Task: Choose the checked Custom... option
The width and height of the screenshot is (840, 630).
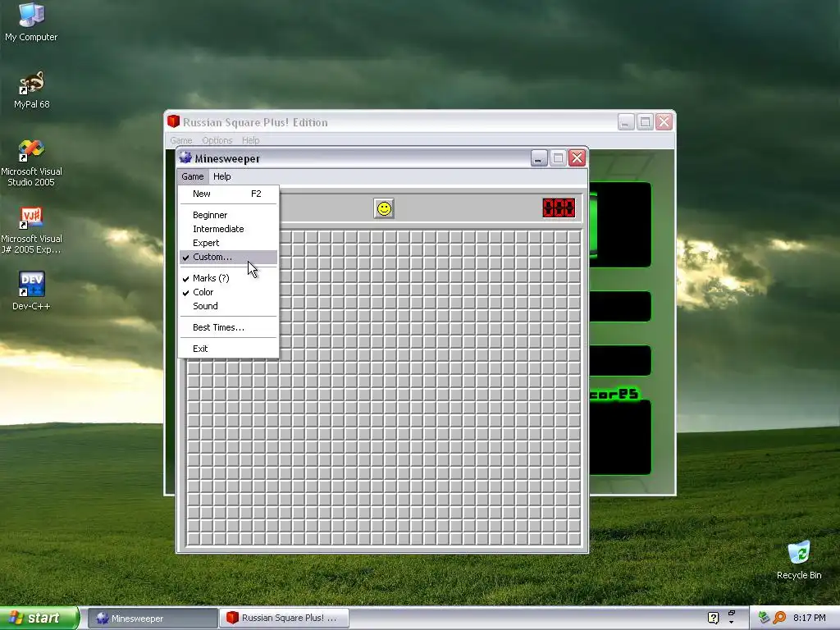Action: 228,257
